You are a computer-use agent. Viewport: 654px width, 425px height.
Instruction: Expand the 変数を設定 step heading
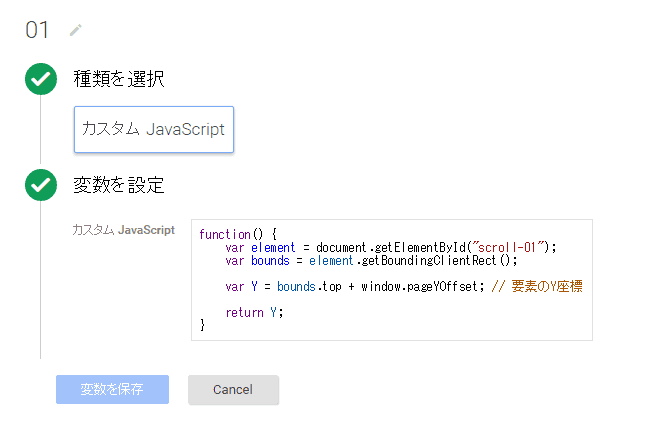click(119, 185)
